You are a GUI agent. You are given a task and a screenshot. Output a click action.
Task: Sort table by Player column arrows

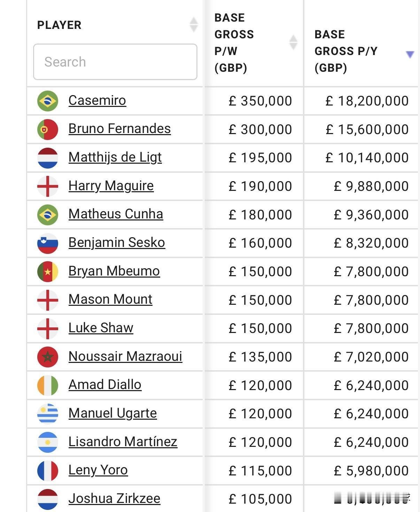pos(194,25)
